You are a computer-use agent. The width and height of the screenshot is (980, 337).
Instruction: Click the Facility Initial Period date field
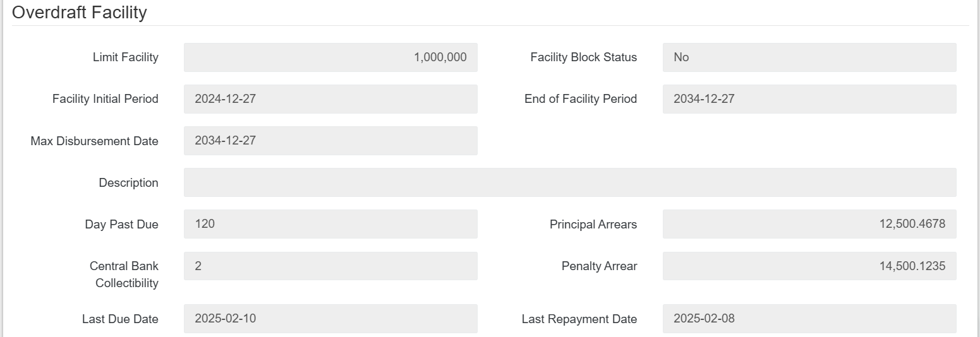point(330,99)
